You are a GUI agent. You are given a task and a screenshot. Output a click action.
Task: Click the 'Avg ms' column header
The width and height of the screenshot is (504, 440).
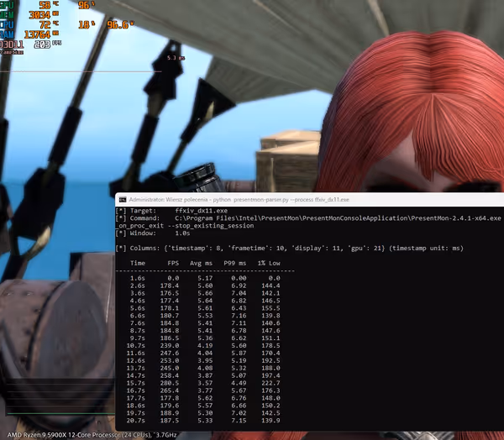point(201,263)
